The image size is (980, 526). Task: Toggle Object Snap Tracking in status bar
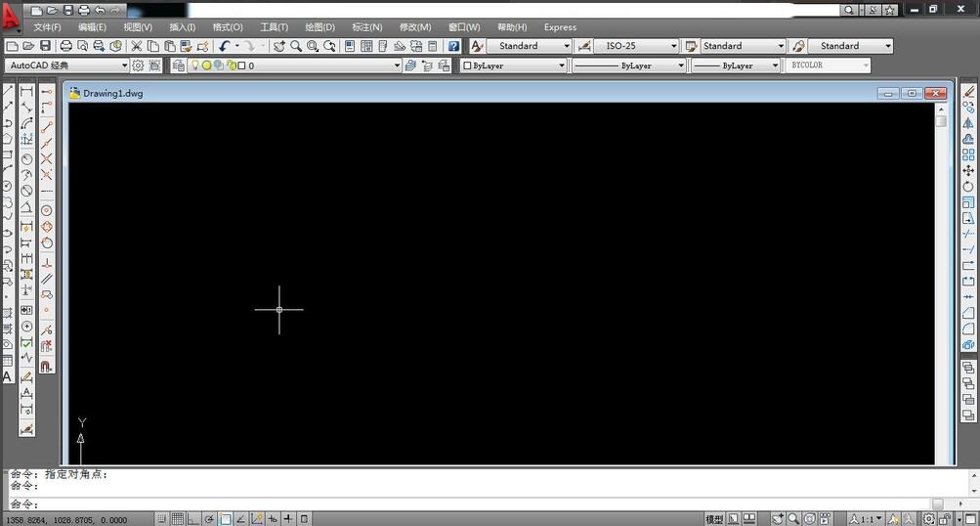(240, 518)
